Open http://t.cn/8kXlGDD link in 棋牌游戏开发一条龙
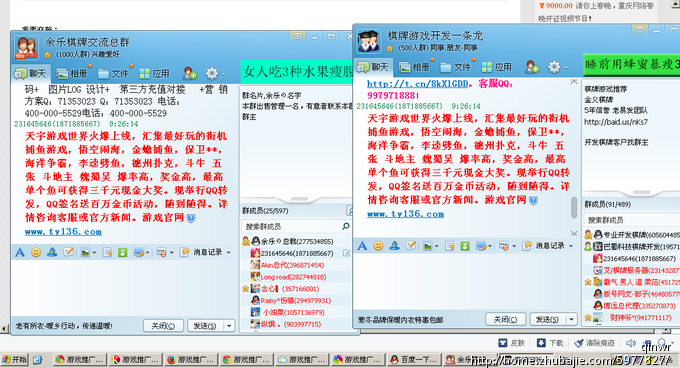This screenshot has height=368, width=680. (x=418, y=84)
